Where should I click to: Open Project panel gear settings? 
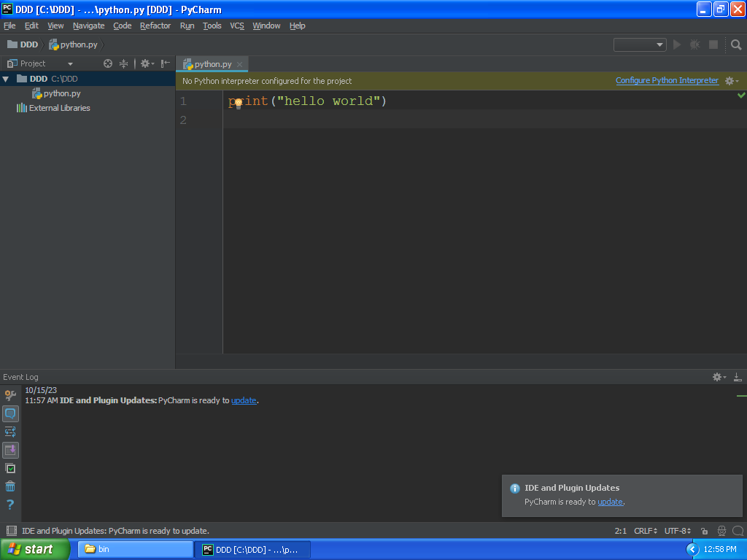[x=147, y=63]
